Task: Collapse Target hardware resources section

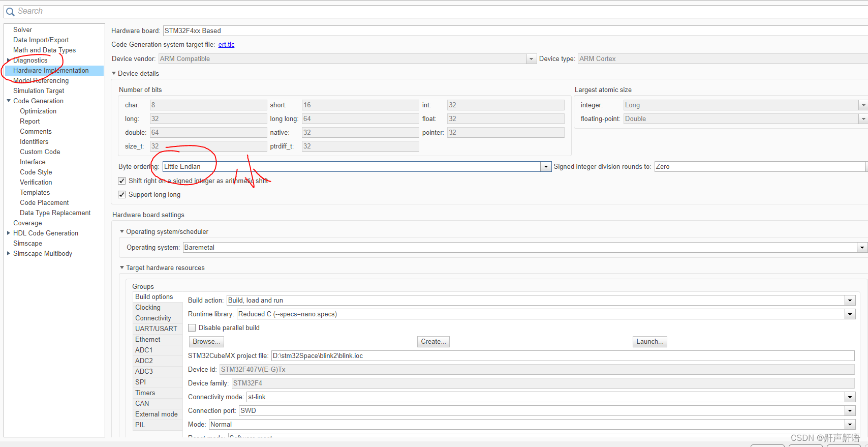Action: pyautogui.click(x=122, y=267)
